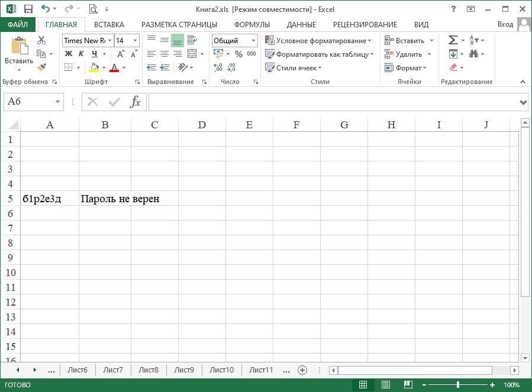
Task: Increase decimal places
Action: pyautogui.click(x=218, y=67)
